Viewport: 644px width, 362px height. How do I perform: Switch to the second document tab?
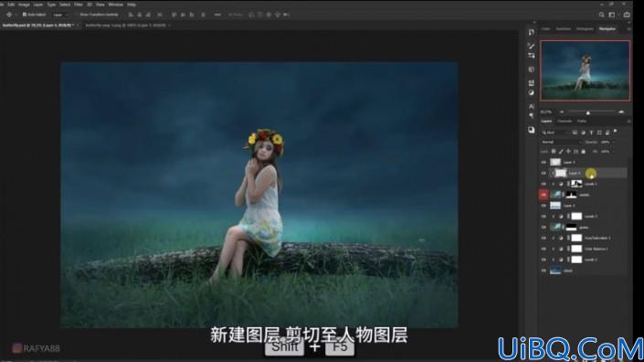pos(126,25)
